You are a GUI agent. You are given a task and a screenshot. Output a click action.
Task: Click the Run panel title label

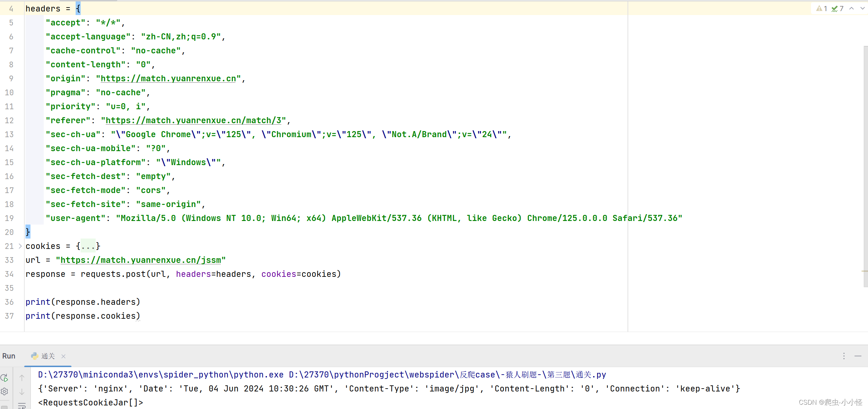tap(9, 356)
